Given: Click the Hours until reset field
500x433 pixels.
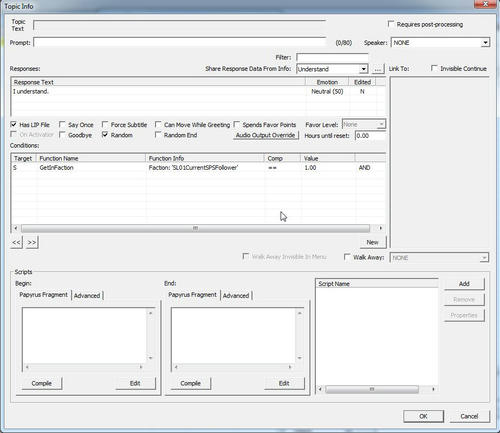Looking at the screenshot, I should tap(370, 136).
